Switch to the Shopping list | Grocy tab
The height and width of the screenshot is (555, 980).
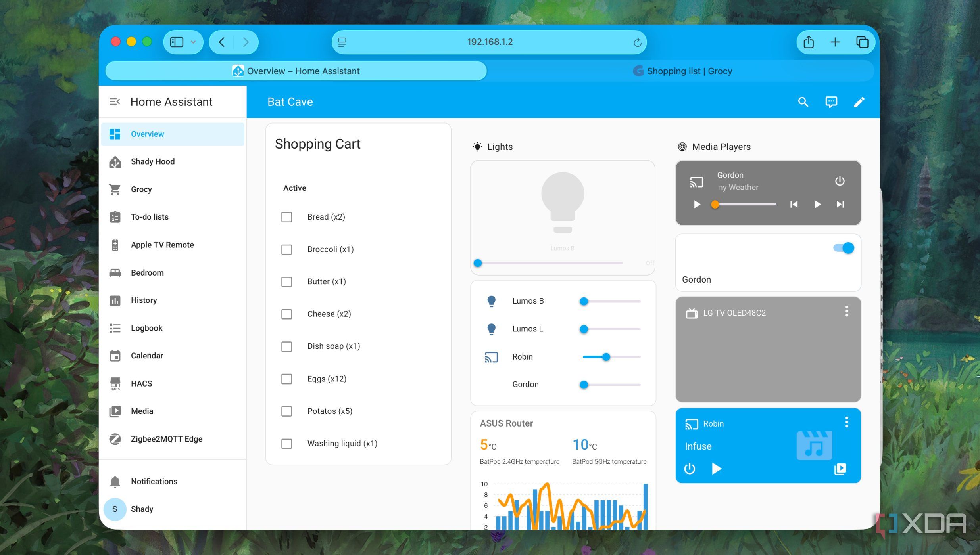(682, 71)
